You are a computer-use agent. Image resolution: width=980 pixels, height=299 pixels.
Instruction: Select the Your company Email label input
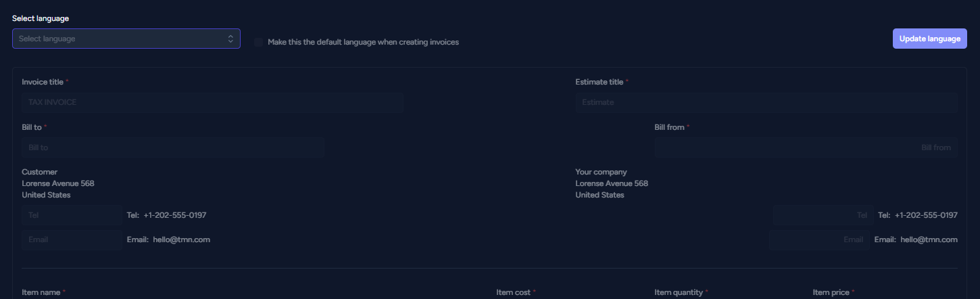click(x=819, y=239)
